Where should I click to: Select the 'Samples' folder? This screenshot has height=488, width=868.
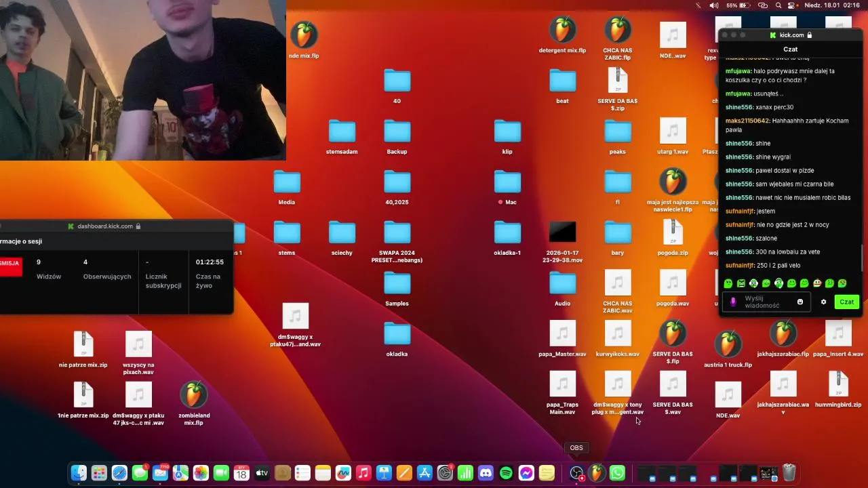point(397,289)
